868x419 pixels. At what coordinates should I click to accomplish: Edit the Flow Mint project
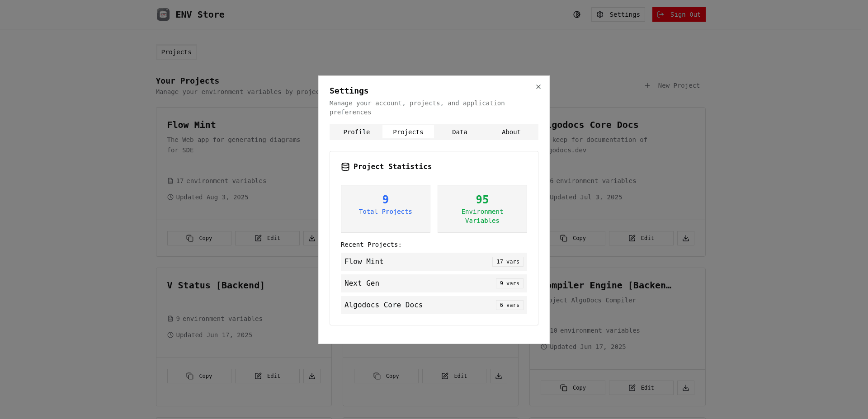point(267,238)
